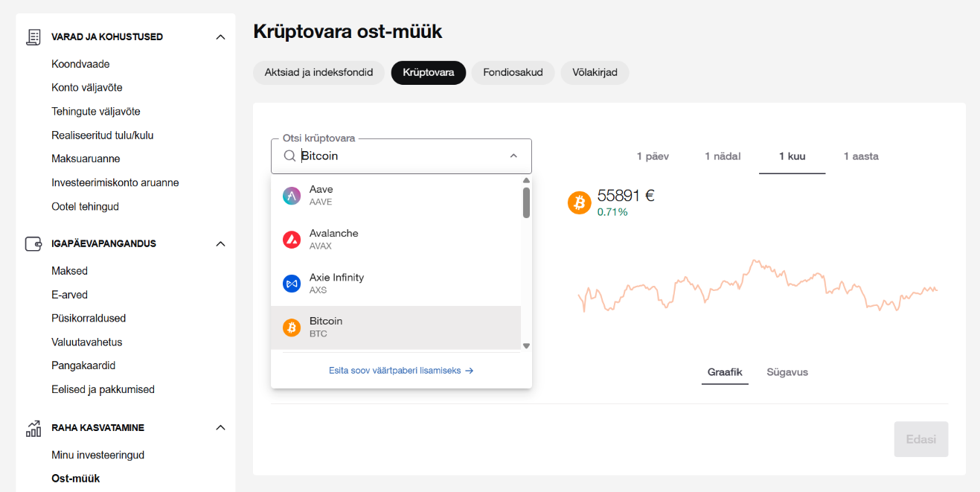Switch to Aktsiad ja indeksfondid tab

(318, 73)
